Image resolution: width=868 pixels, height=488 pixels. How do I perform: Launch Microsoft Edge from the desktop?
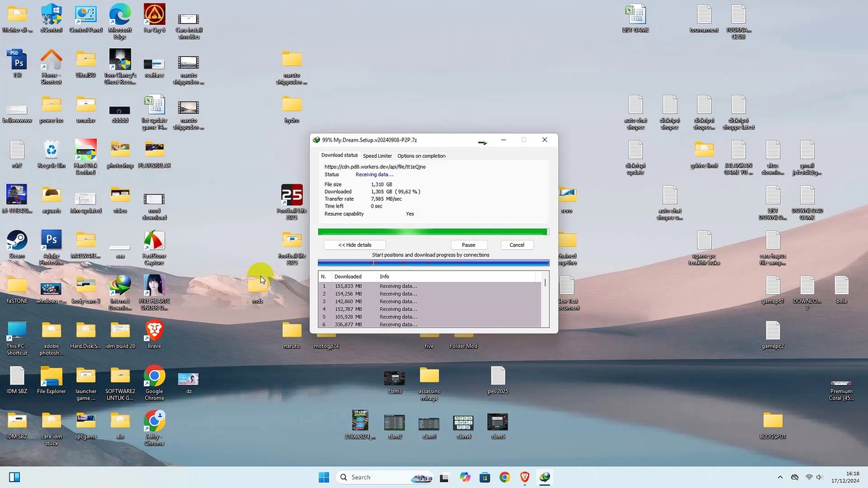click(120, 18)
